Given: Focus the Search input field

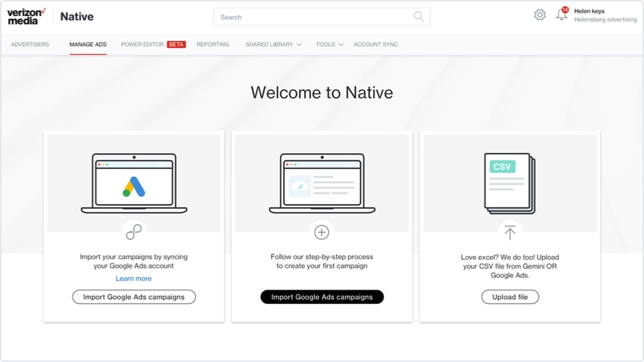Looking at the screenshot, I should coord(321,17).
